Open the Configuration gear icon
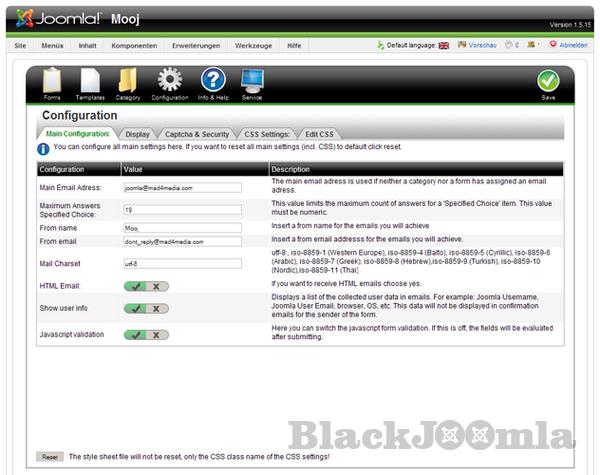The width and height of the screenshot is (600, 475). (169, 81)
